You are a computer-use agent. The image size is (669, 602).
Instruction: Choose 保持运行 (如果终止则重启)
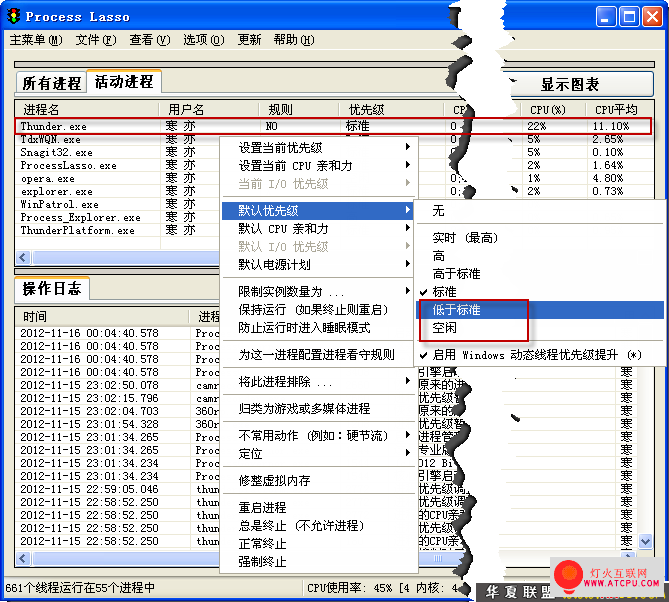(317, 309)
